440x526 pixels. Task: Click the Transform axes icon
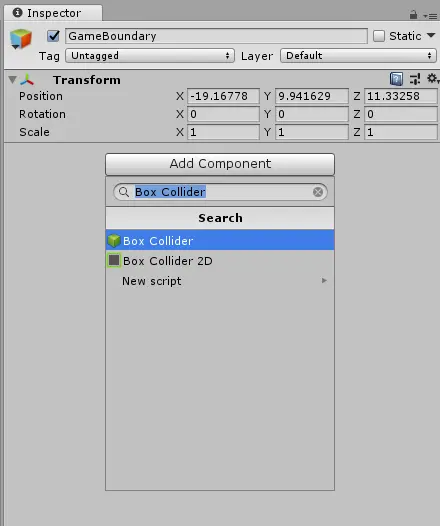pyautogui.click(x=27, y=80)
